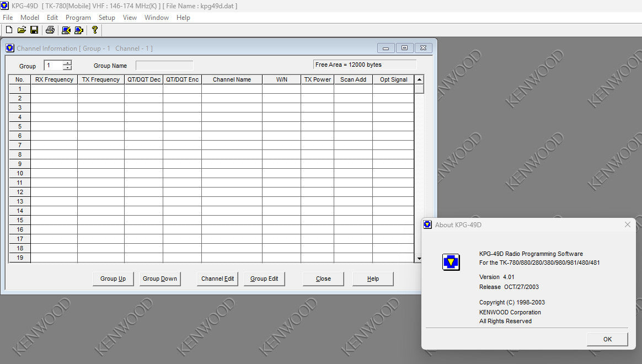Viewport: 642px width, 364px height.
Task: Increase Group number with spinner up arrow
Action: pos(67,63)
